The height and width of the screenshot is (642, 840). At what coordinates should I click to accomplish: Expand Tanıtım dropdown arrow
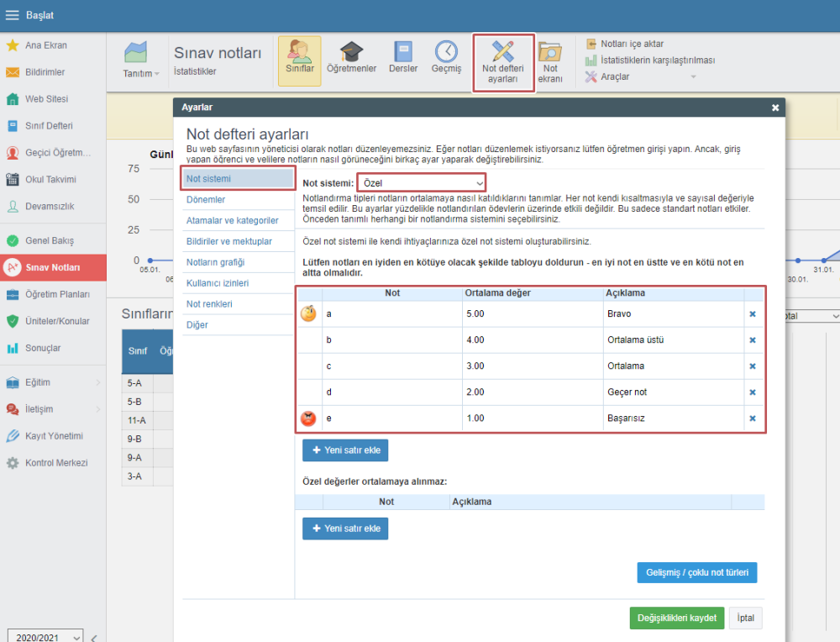(x=157, y=74)
